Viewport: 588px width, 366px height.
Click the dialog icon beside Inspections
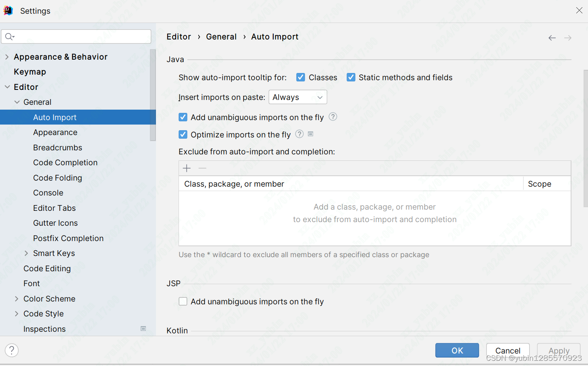coord(143,329)
